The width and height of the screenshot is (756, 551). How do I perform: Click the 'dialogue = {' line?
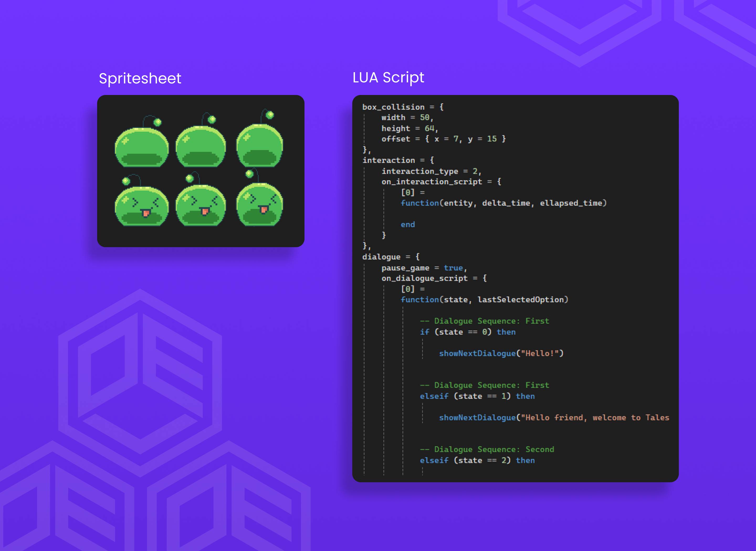point(391,257)
